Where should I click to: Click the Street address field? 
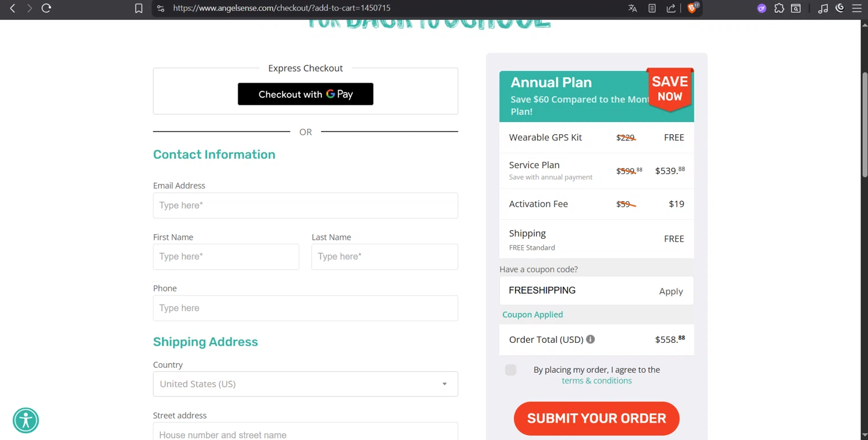point(306,431)
